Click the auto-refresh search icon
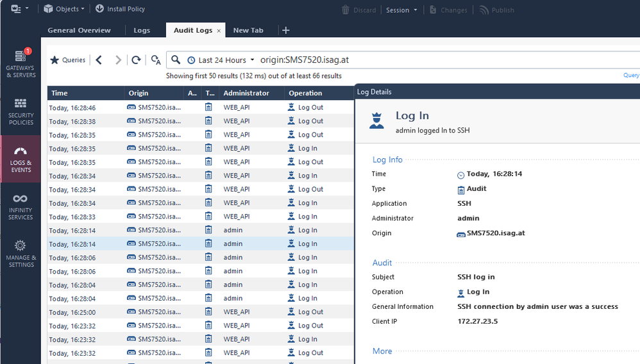The image size is (640, 364). point(155,60)
